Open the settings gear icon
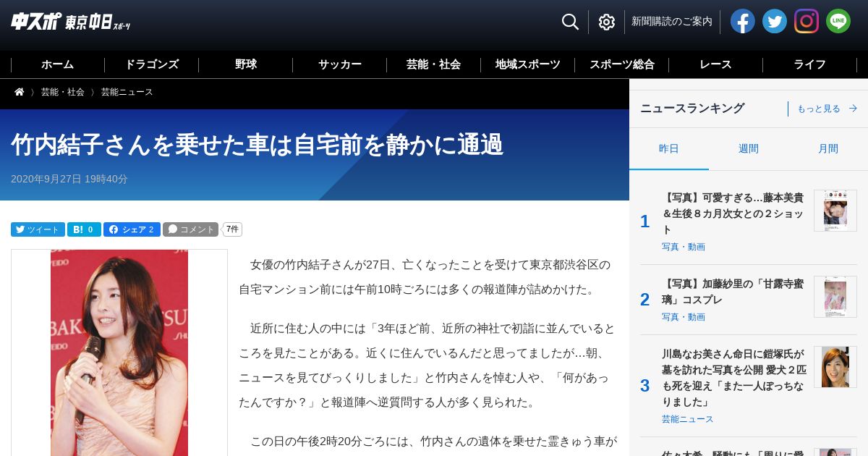The image size is (868, 456). tap(606, 22)
